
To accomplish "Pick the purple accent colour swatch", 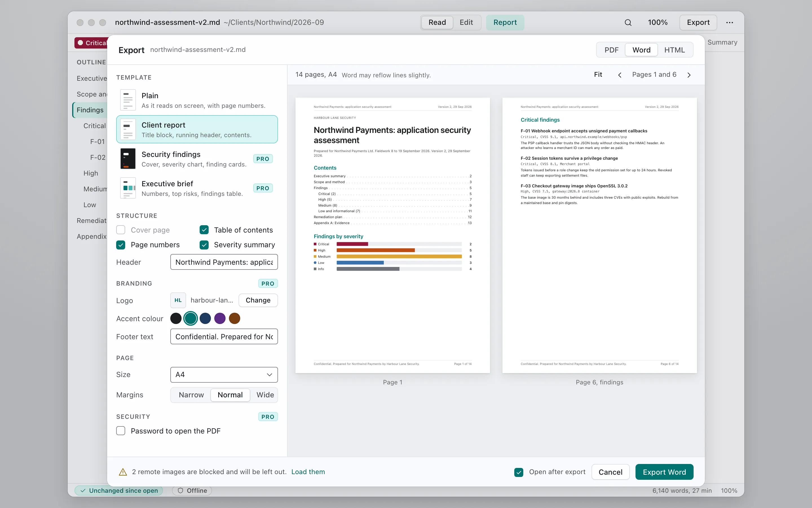I will pyautogui.click(x=220, y=319).
